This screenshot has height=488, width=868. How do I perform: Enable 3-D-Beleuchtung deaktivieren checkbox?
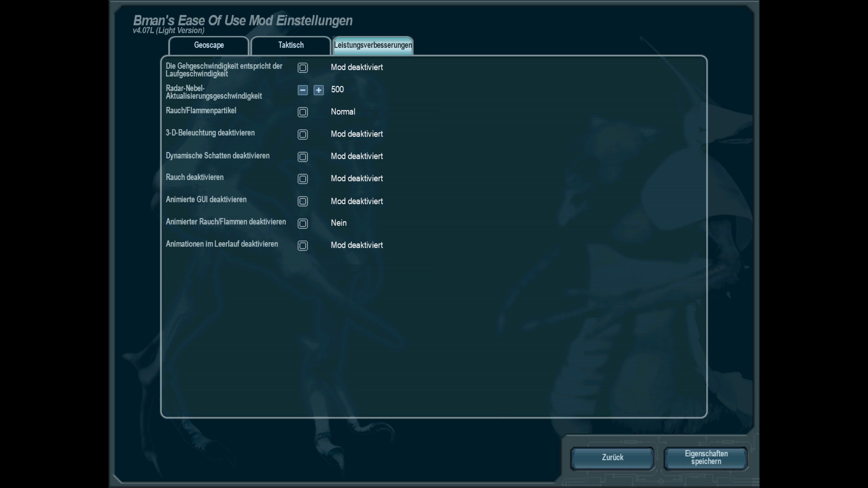[302, 135]
